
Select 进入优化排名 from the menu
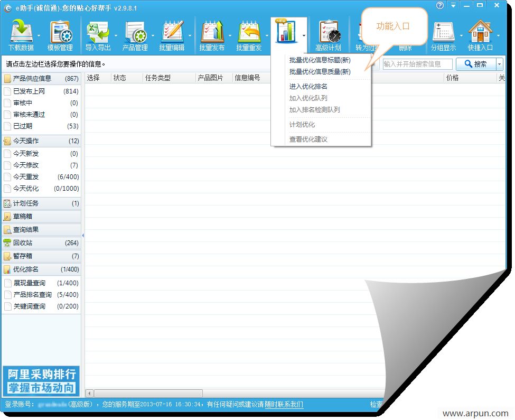point(308,87)
